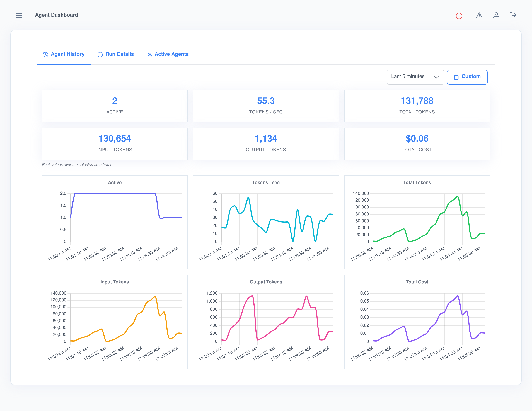Click the people icon beside Active Agents

click(149, 54)
